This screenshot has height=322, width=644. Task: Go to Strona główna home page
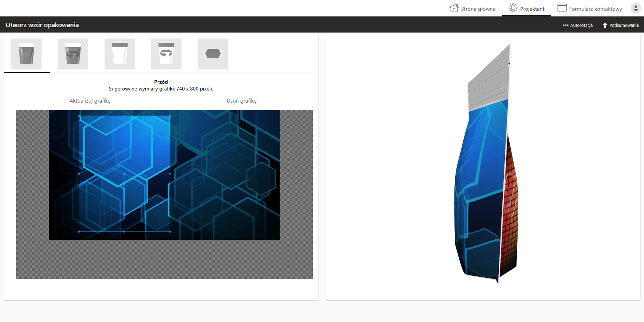pos(472,8)
